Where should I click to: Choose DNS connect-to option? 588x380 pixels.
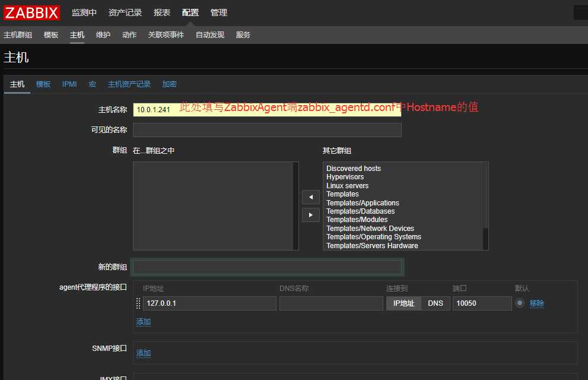point(436,303)
